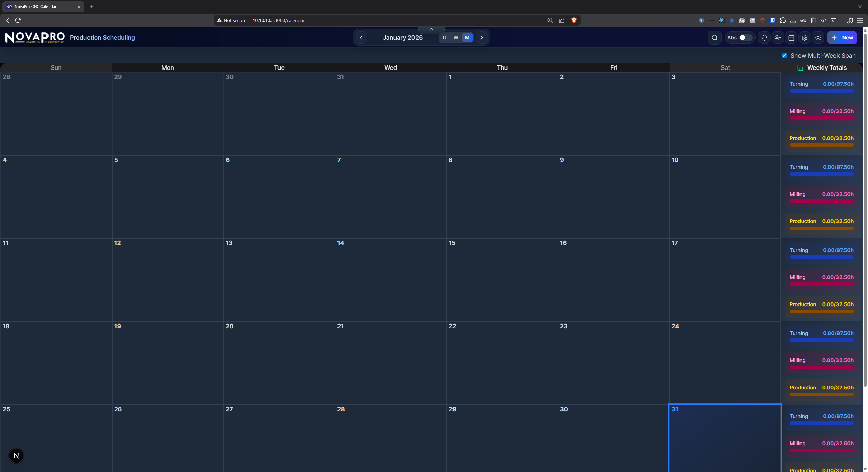
Task: Click the NovaPro logo
Action: click(34, 37)
